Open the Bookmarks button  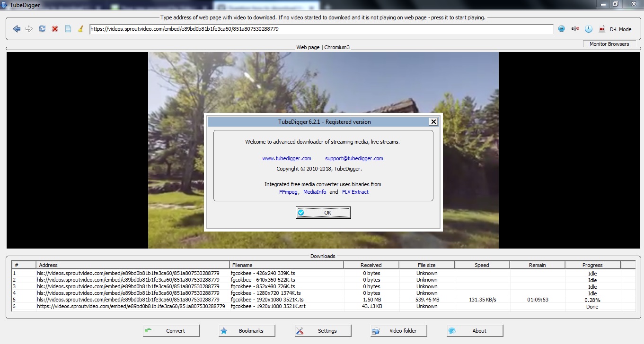click(247, 331)
